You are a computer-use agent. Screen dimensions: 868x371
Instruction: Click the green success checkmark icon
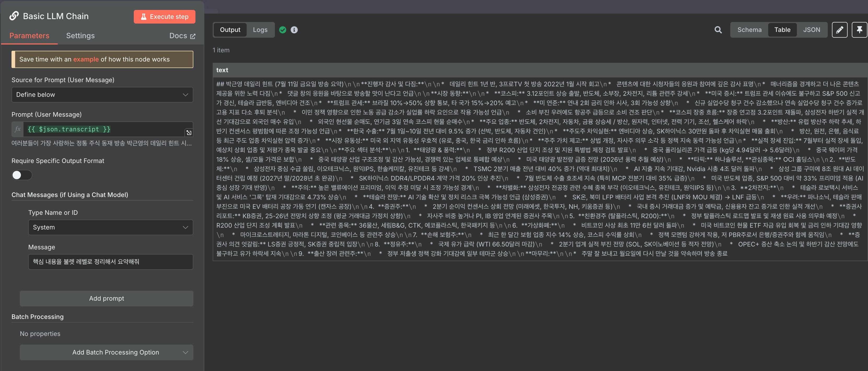point(283,30)
